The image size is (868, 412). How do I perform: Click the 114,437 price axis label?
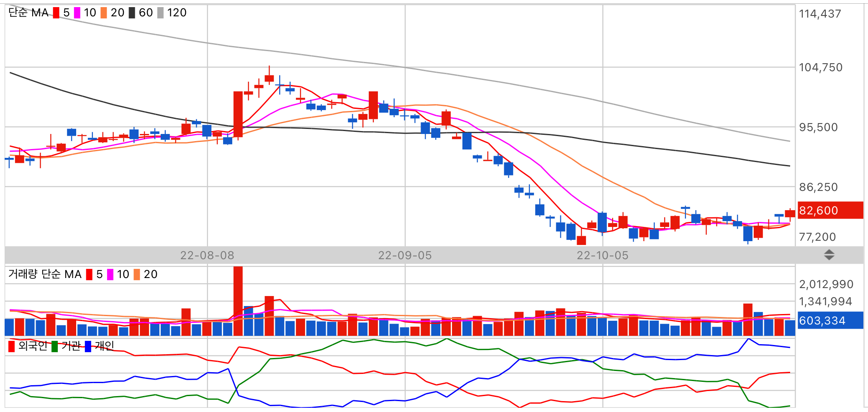tap(820, 14)
